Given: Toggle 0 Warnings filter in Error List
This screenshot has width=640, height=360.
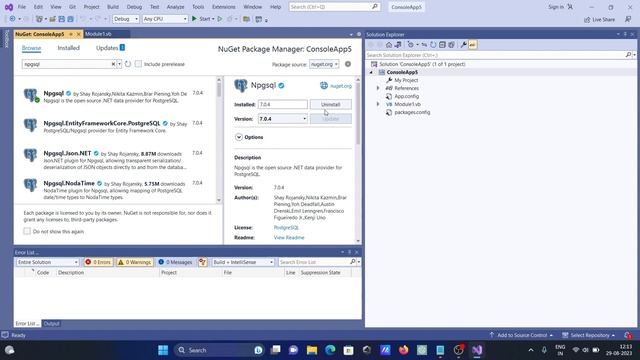Looking at the screenshot, I should 135,262.
